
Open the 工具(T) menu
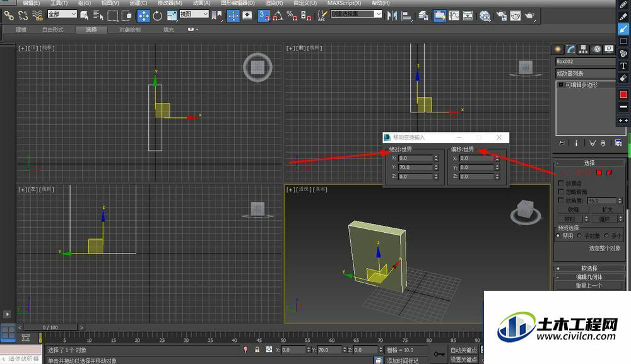[x=59, y=3]
